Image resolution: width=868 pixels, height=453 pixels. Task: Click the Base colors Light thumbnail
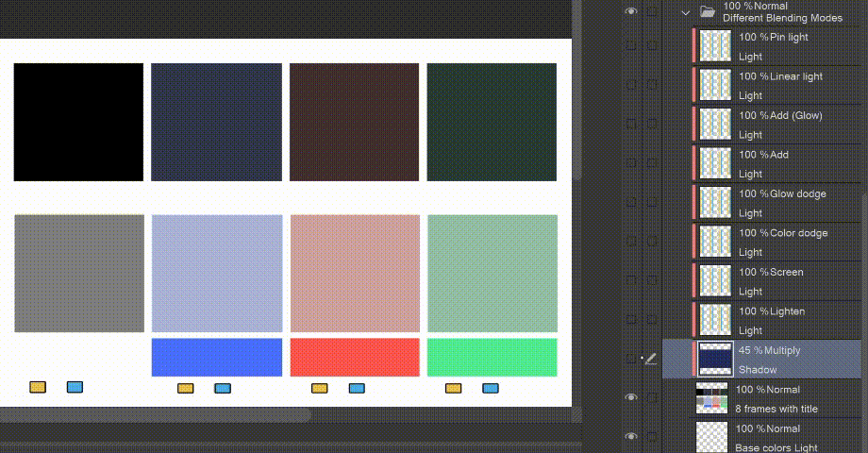point(712,438)
